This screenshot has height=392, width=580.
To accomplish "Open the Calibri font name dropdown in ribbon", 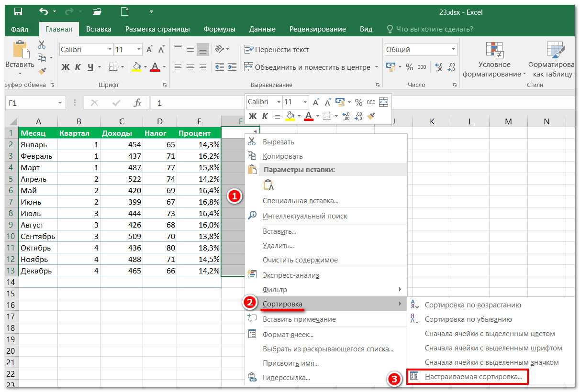I will click(x=110, y=50).
